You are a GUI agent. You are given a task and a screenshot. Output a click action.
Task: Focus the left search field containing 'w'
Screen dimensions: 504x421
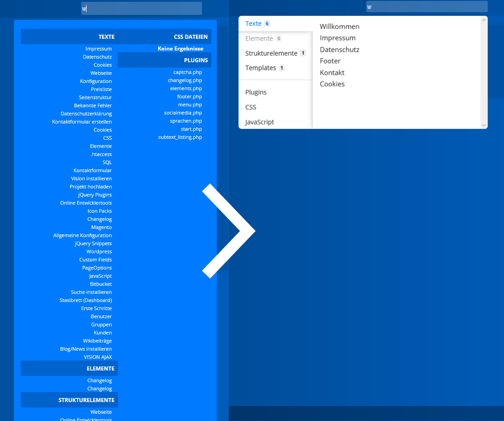pos(142,9)
